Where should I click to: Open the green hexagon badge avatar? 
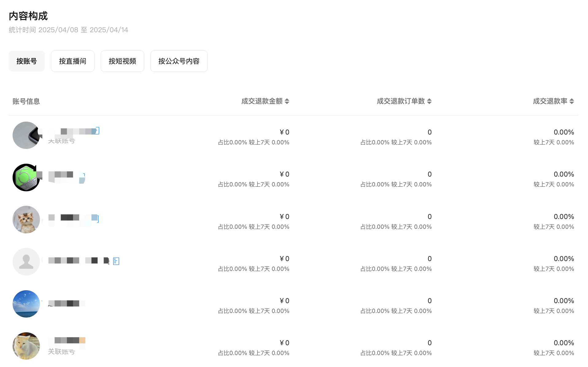pyautogui.click(x=26, y=178)
